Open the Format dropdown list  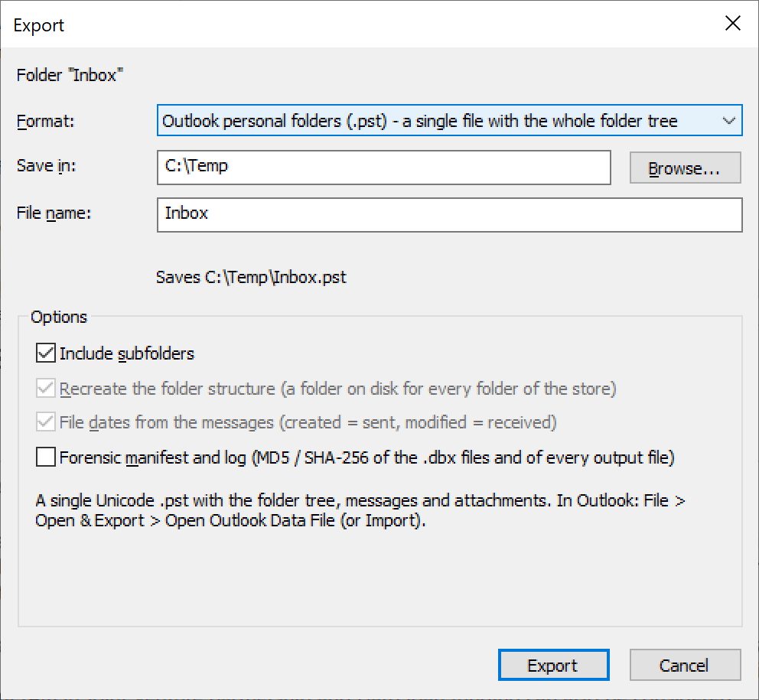449,120
